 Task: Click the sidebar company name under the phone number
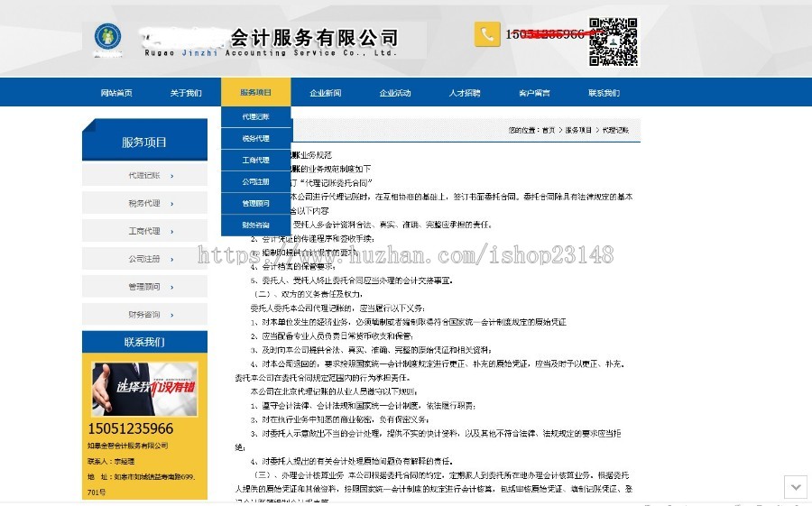[x=127, y=446]
